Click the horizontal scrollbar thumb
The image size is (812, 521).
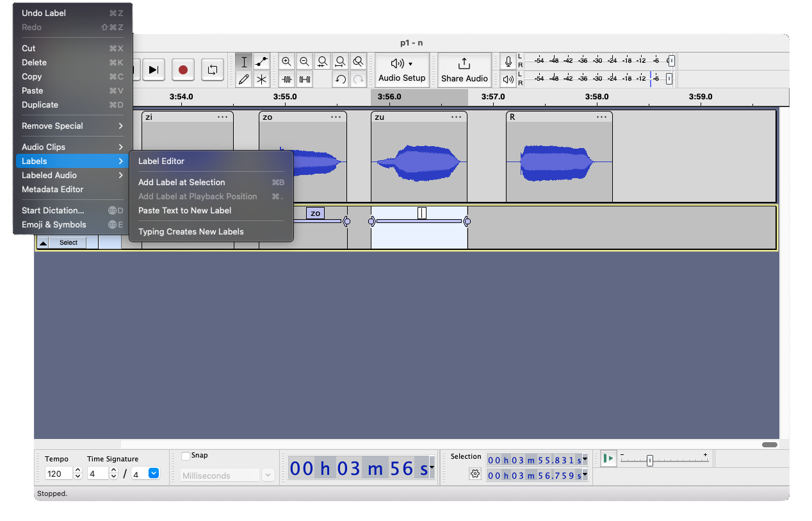(770, 445)
